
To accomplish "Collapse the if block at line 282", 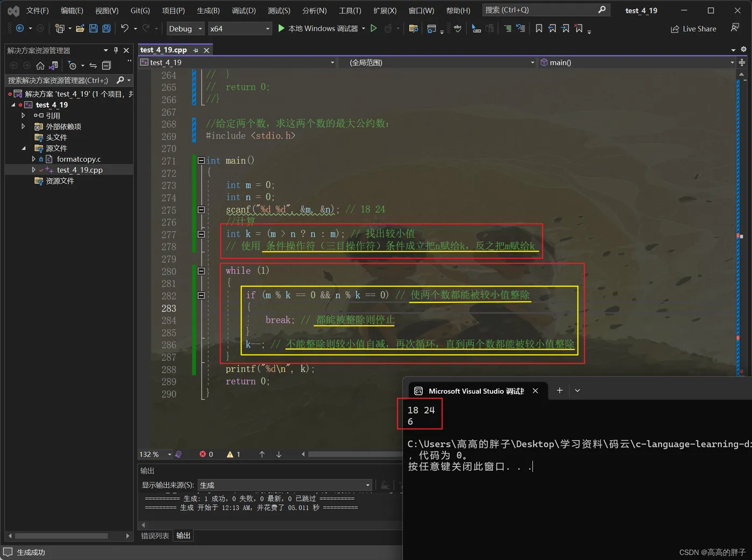I will pos(201,295).
